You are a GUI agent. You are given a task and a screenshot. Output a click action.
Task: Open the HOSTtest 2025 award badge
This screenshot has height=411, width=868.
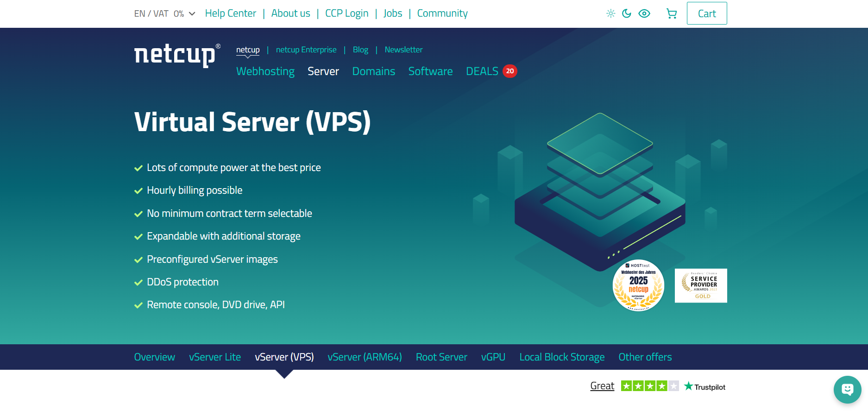pyautogui.click(x=638, y=285)
